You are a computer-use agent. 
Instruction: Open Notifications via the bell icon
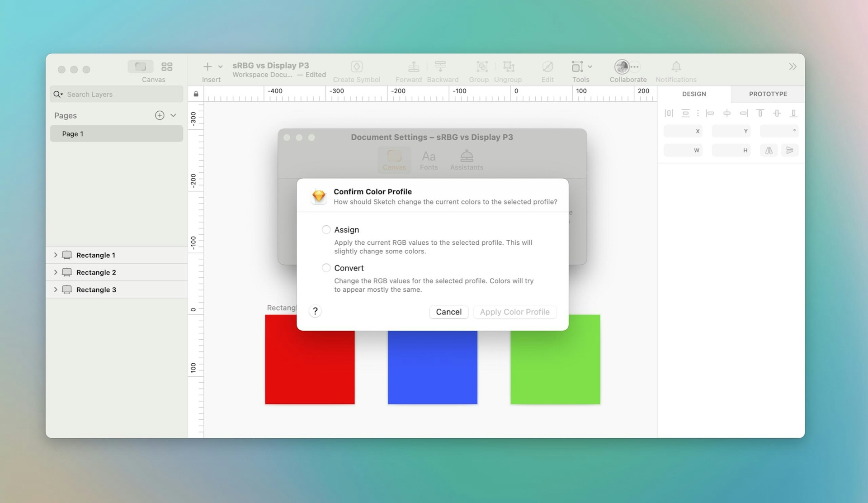pos(675,67)
